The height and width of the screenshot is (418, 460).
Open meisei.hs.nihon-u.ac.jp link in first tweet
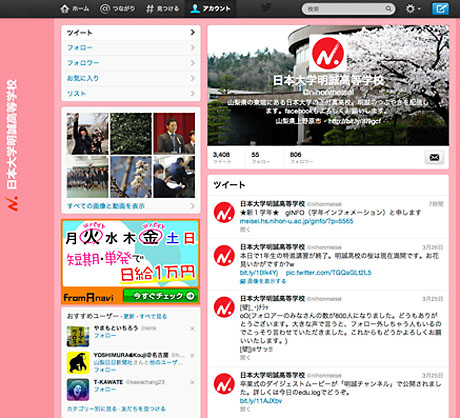[x=296, y=221]
